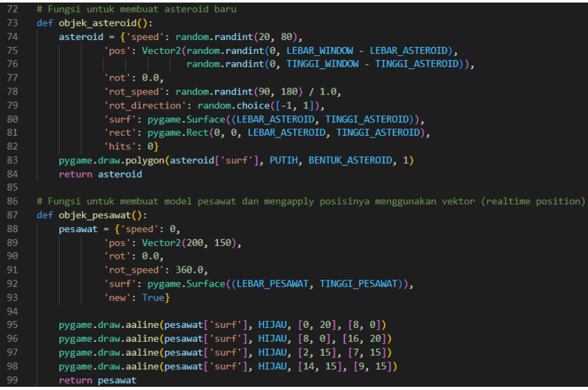Click line number 94 in the gutter

click(12, 311)
